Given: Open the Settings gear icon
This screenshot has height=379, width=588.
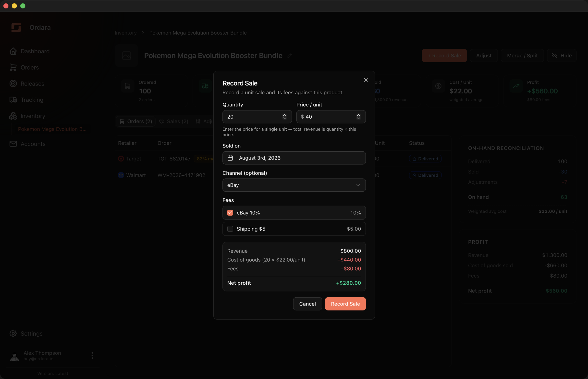Looking at the screenshot, I should coord(13,333).
